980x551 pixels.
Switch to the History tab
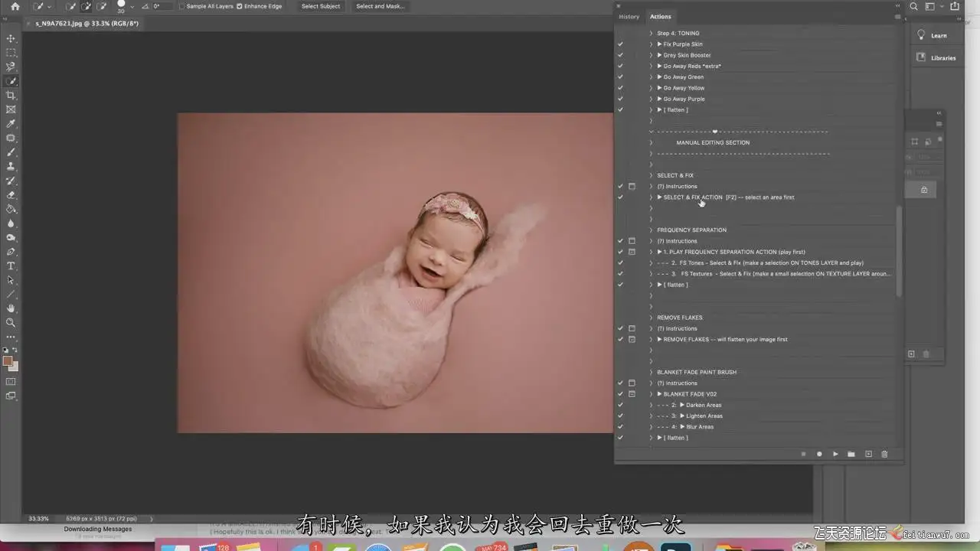click(x=629, y=17)
